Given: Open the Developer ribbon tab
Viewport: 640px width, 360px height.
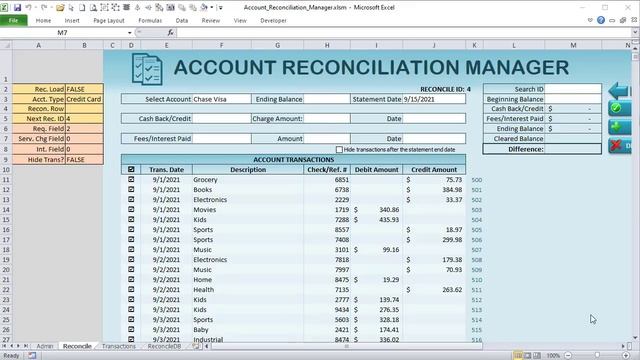Looking at the screenshot, I should (x=273, y=20).
